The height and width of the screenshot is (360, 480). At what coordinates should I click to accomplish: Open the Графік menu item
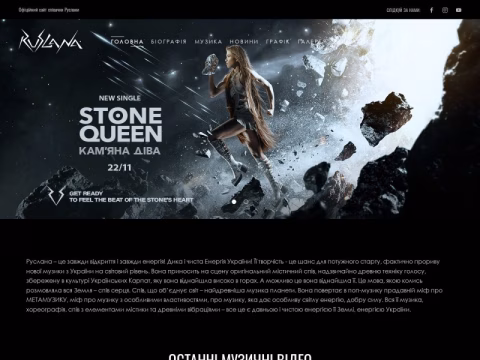point(278,42)
